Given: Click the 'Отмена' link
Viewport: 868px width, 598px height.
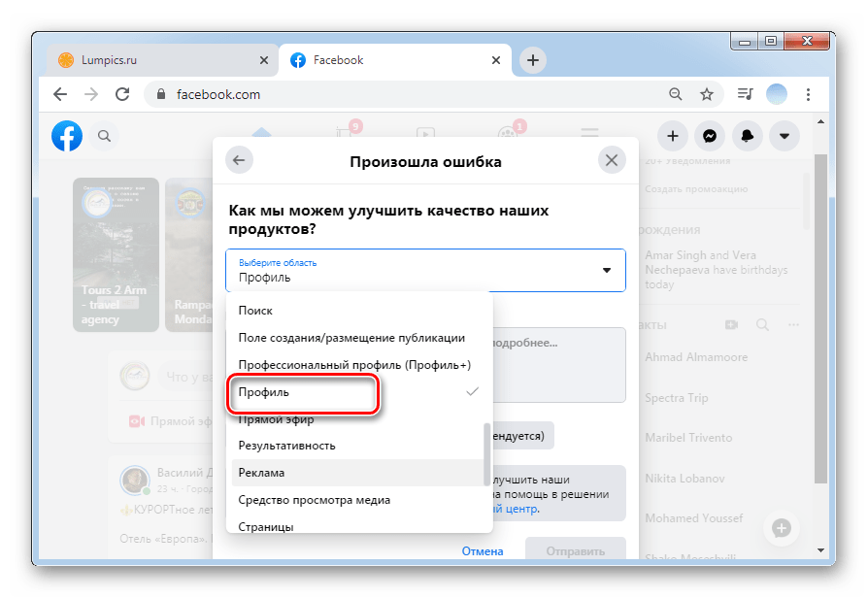Looking at the screenshot, I should click(483, 551).
